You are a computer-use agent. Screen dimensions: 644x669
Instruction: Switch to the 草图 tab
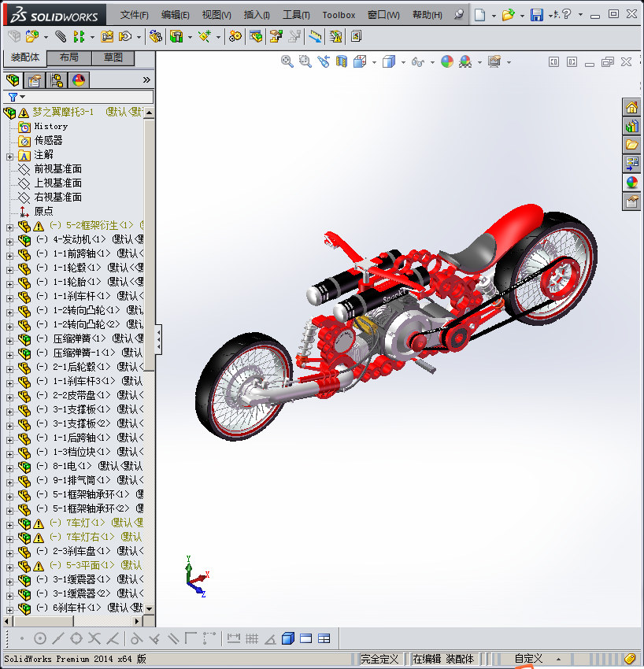(113, 57)
